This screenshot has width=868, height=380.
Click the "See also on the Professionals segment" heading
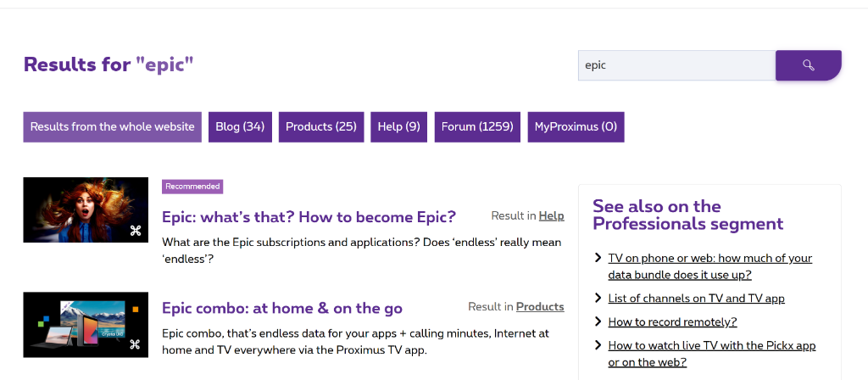click(x=688, y=215)
